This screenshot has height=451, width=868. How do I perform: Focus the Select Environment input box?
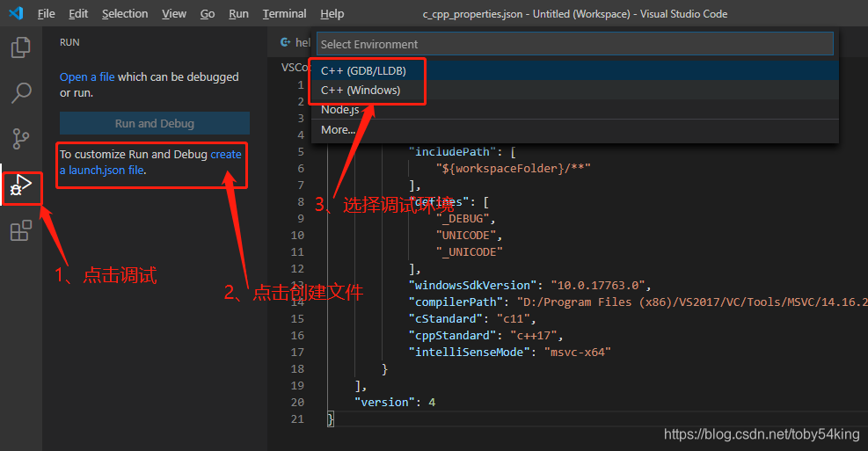574,44
